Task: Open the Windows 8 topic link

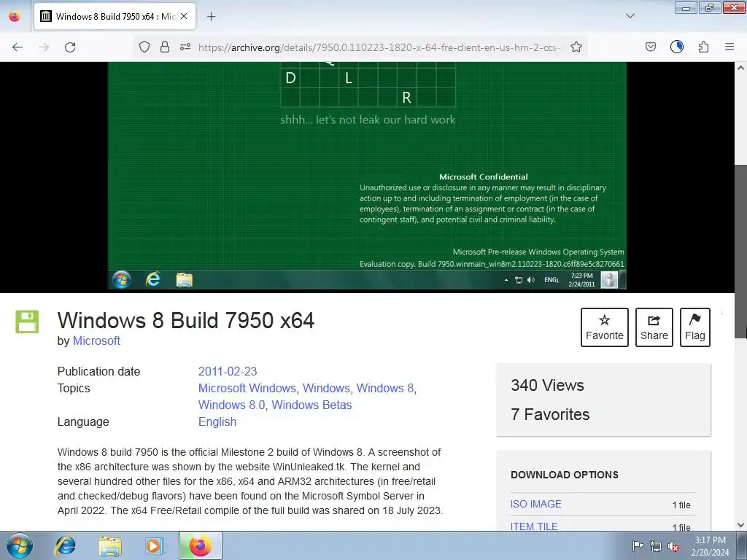Action: (385, 388)
